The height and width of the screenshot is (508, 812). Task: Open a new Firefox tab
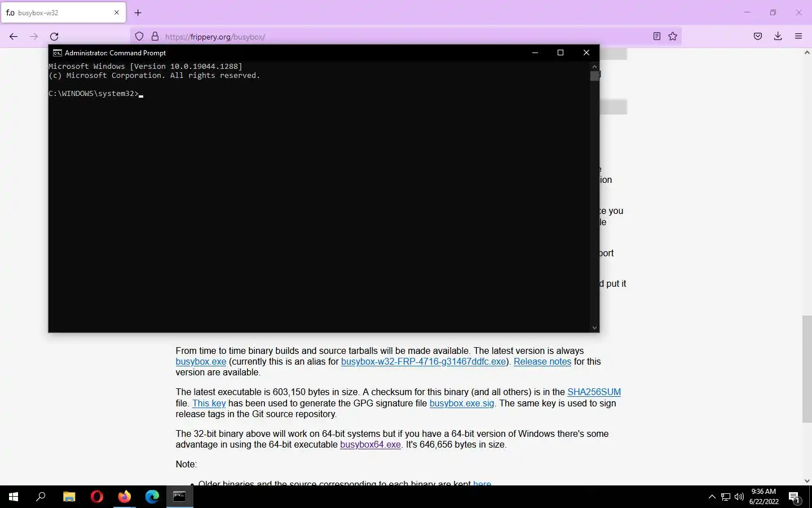coord(138,12)
